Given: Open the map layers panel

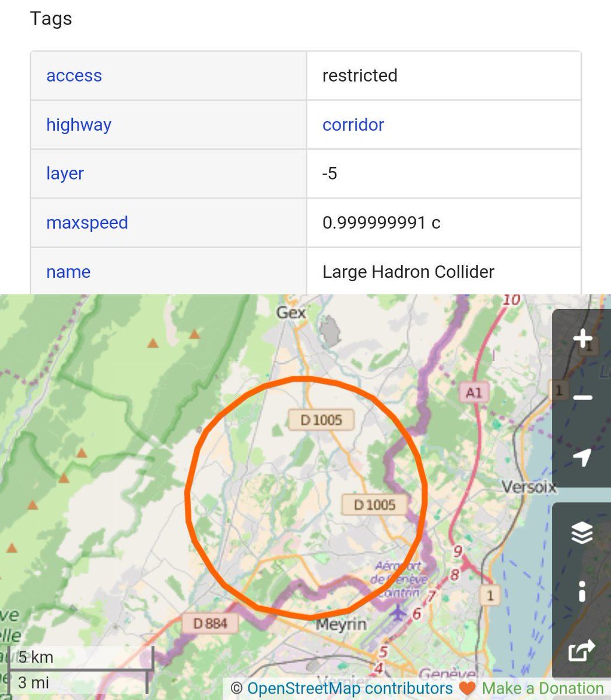Looking at the screenshot, I should (582, 533).
